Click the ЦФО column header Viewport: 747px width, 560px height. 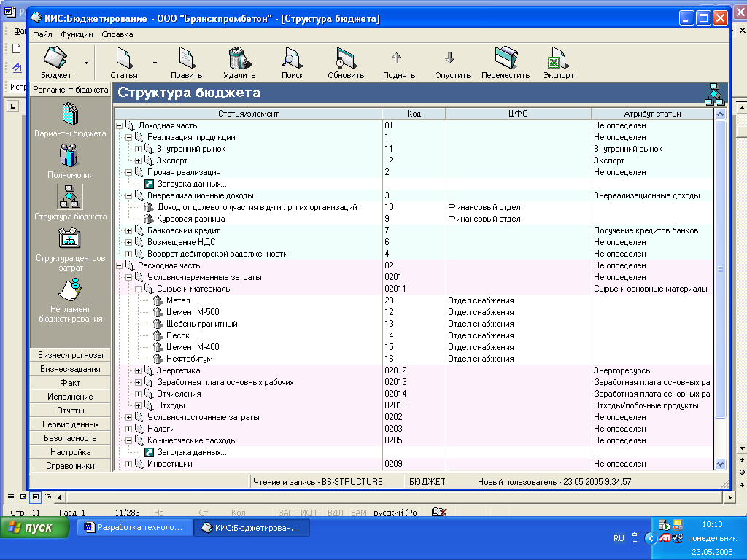(519, 114)
